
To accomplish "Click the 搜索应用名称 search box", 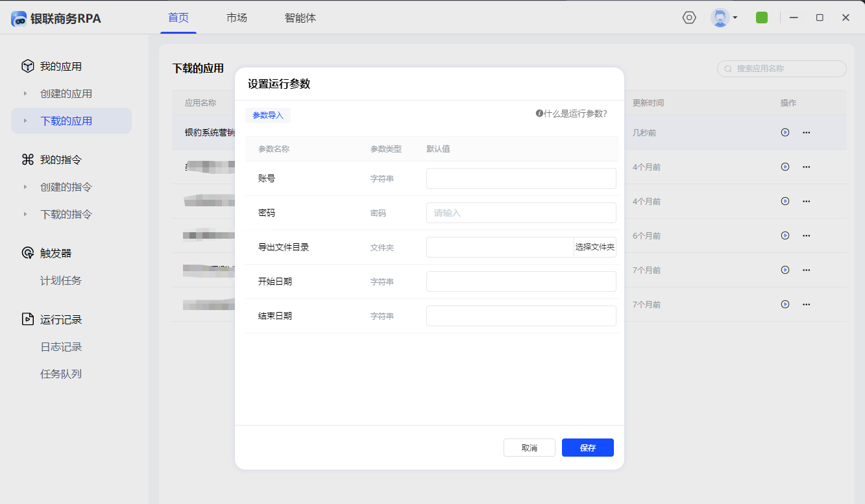I will [x=786, y=69].
